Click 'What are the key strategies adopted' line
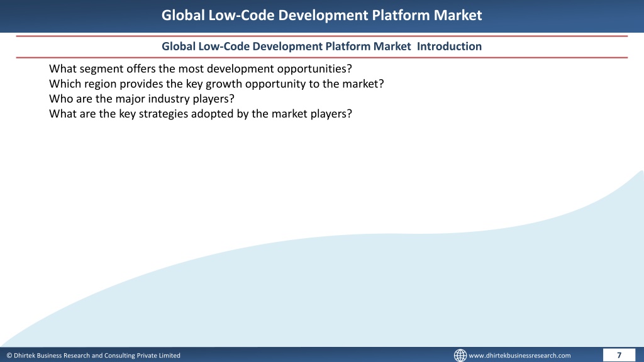Screen dimensions: 644x362 201,114
